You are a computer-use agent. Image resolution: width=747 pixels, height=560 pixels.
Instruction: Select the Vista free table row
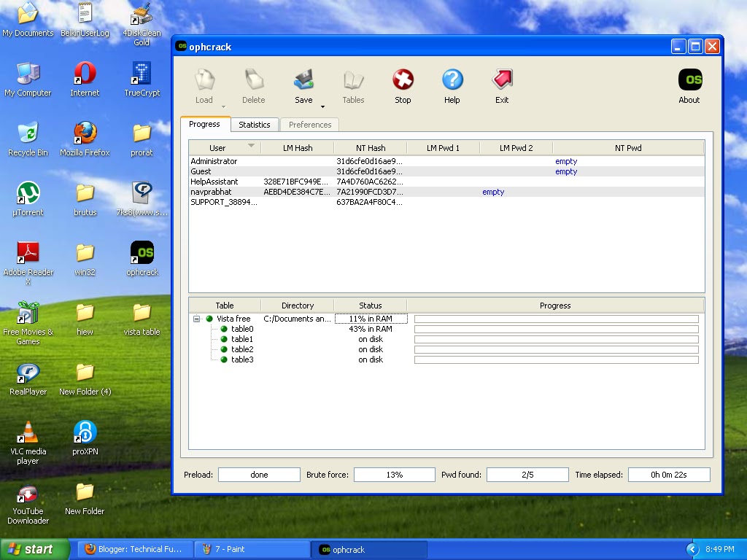coord(446,319)
